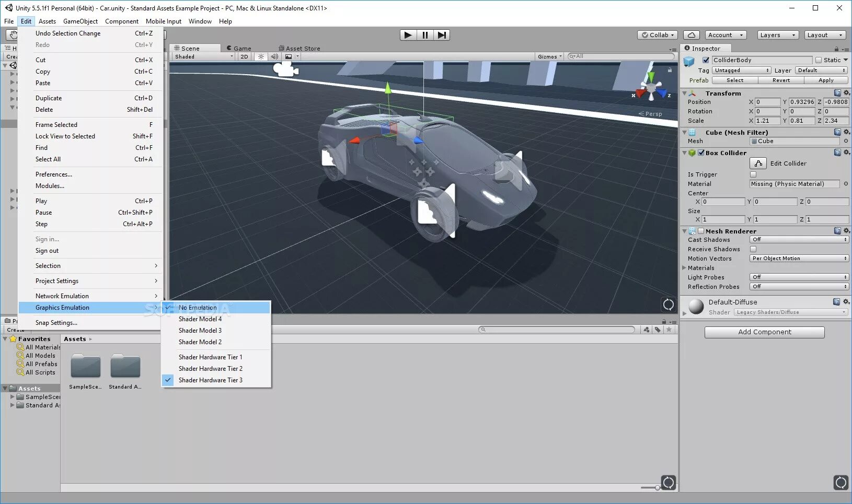Toggle 2D scene view mode
This screenshot has height=504, width=852.
coord(244,56)
